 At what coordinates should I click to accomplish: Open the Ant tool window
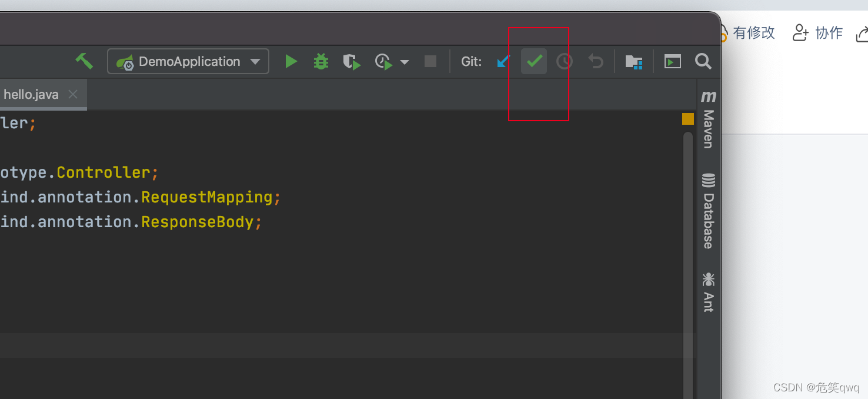pos(709,291)
